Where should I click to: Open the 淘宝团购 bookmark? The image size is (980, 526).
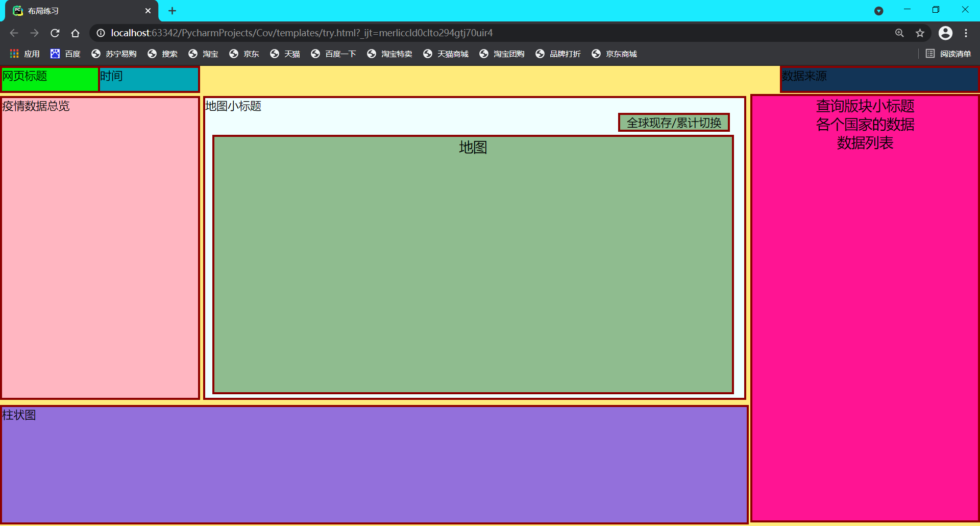502,54
